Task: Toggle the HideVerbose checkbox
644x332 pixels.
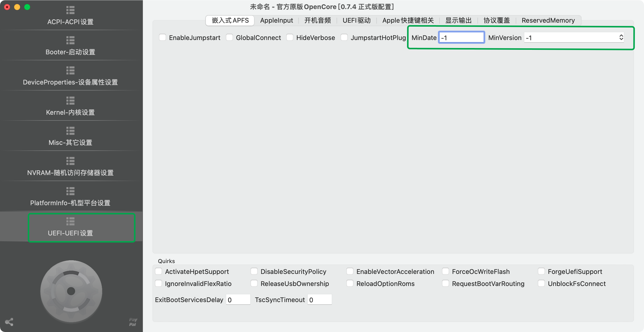Action: 290,37
